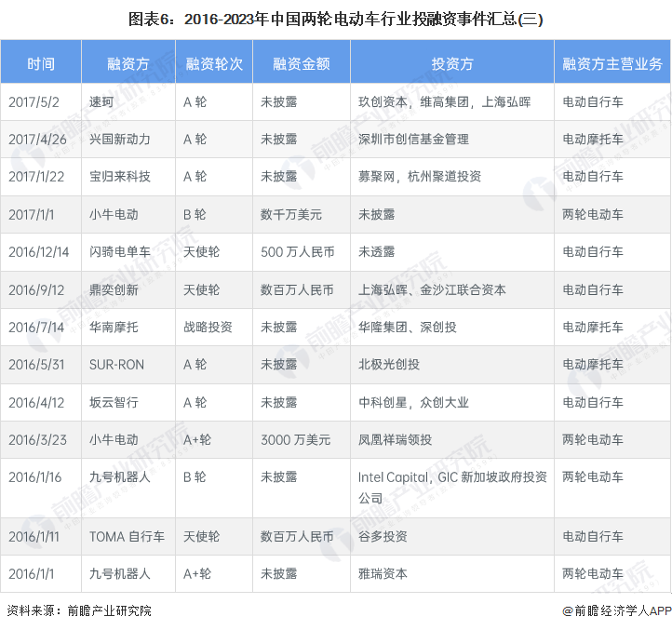
Task: Click the chart title 图表6 text
Action: (335, 19)
